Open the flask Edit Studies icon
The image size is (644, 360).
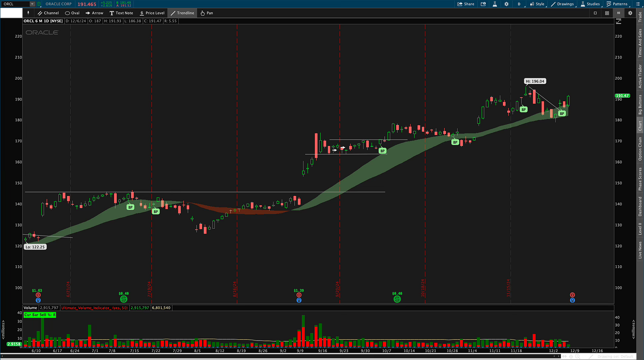(494, 4)
